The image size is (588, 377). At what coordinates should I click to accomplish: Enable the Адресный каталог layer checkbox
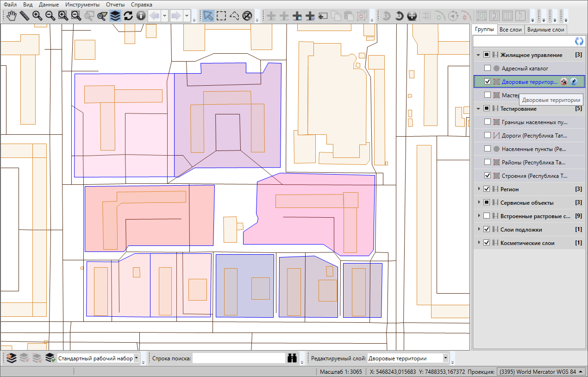tap(487, 69)
